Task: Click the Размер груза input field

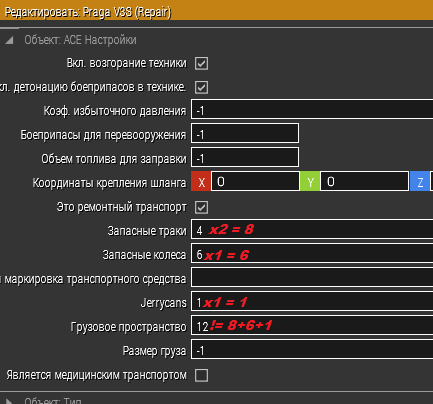Action: point(312,349)
